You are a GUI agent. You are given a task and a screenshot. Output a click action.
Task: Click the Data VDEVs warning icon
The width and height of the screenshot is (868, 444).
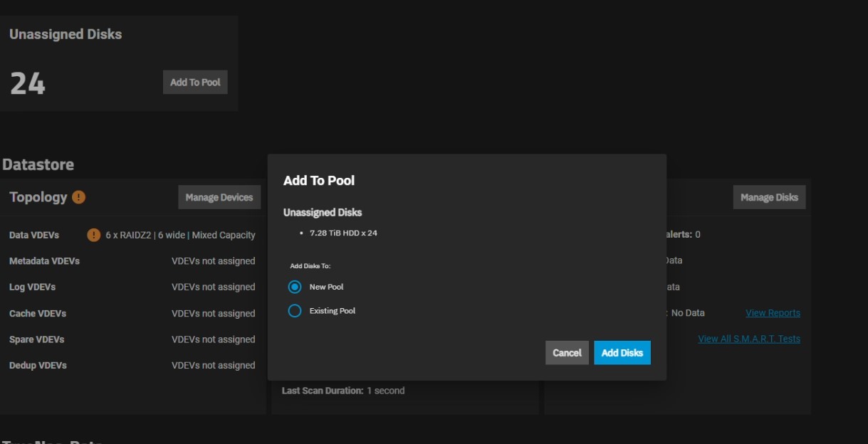[93, 235]
